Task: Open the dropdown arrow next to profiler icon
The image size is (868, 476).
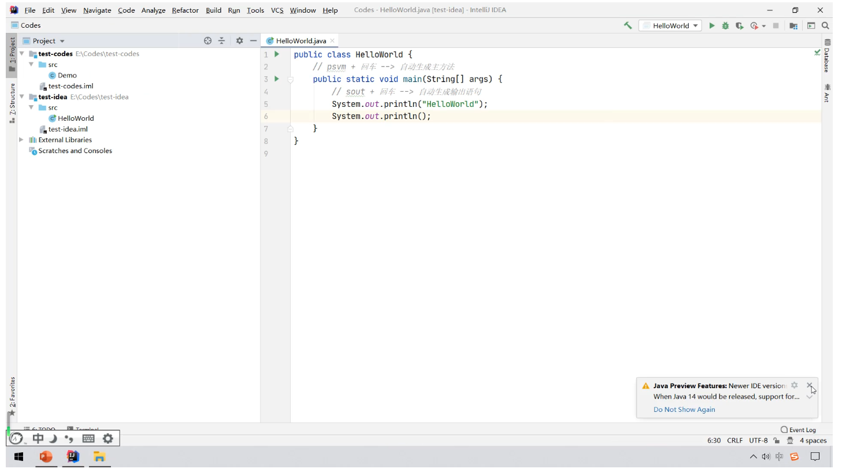Action: coord(763,26)
